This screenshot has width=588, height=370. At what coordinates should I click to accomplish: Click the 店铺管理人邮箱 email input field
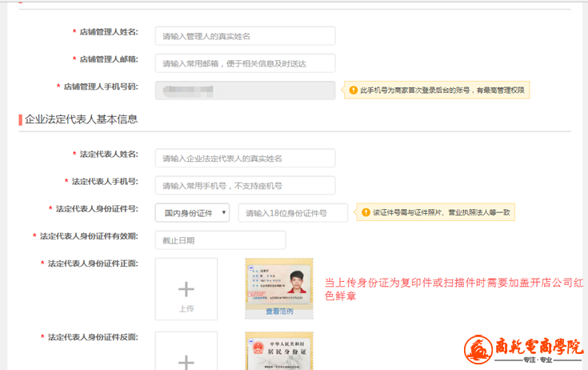click(x=245, y=63)
